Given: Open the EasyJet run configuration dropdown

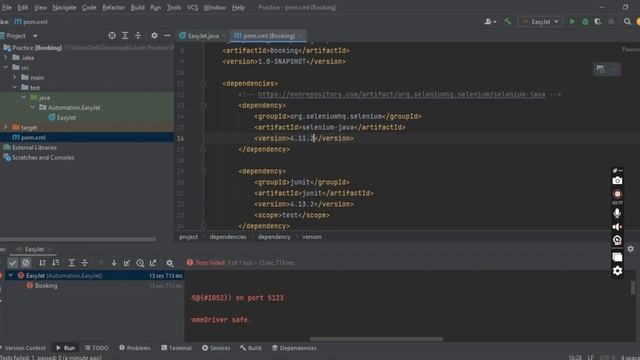Looking at the screenshot, I should point(540,22).
